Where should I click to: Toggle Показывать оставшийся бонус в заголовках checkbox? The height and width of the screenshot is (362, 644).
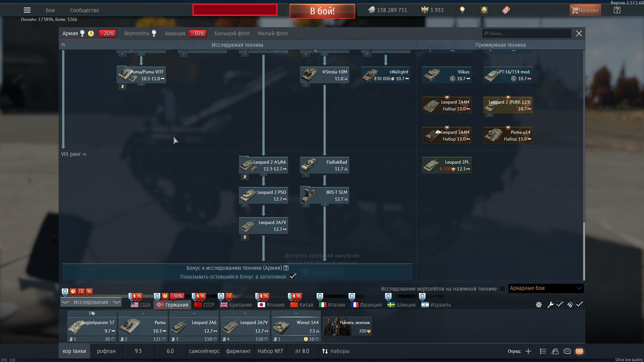tap(293, 277)
